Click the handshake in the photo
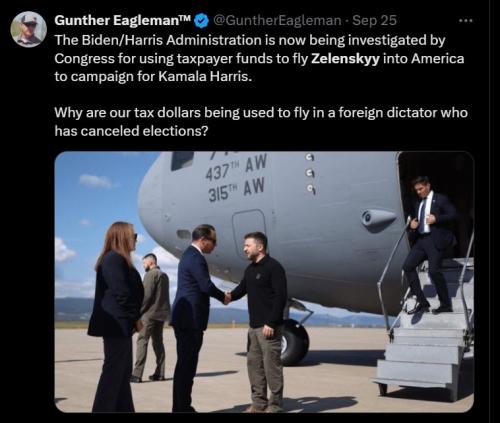This screenshot has width=500, height=423. click(228, 296)
